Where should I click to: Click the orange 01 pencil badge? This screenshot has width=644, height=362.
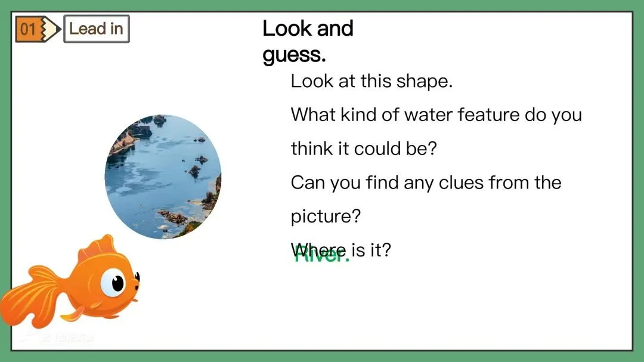38,29
